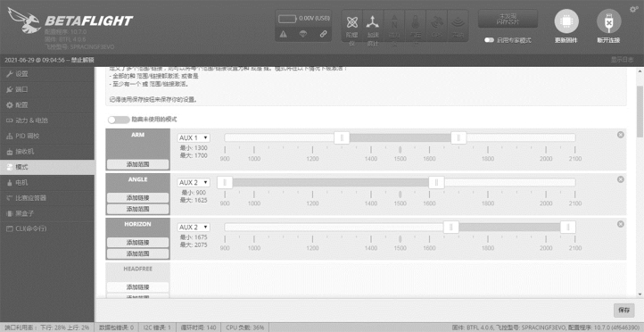
Task: Open the gear icon 配置 sidebar item
Action: pyautogui.click(x=47, y=105)
